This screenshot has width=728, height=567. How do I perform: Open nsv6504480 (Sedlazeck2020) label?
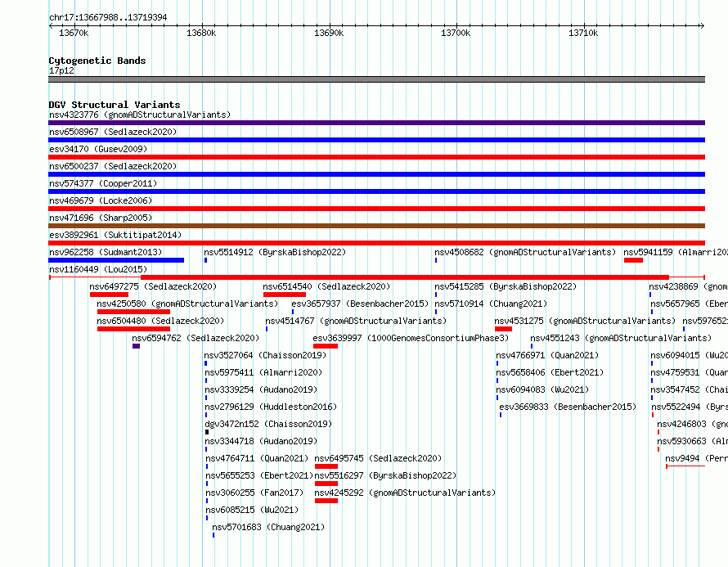tap(160, 321)
